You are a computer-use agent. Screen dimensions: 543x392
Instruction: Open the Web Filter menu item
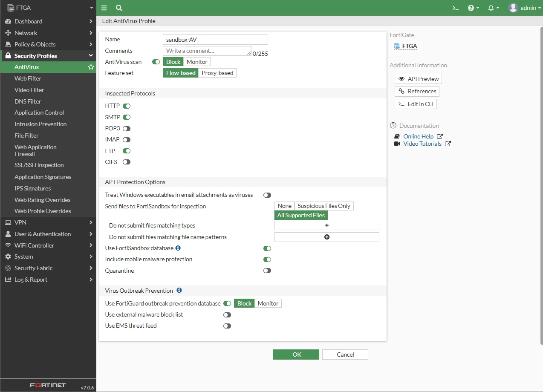[x=48, y=78]
